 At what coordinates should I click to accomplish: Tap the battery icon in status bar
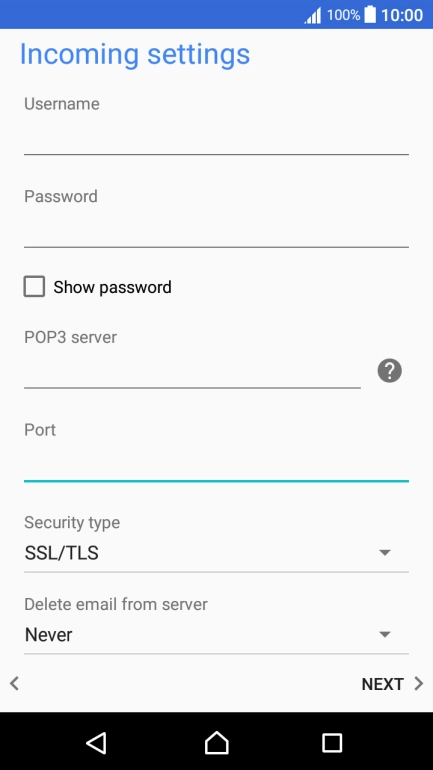(x=370, y=15)
